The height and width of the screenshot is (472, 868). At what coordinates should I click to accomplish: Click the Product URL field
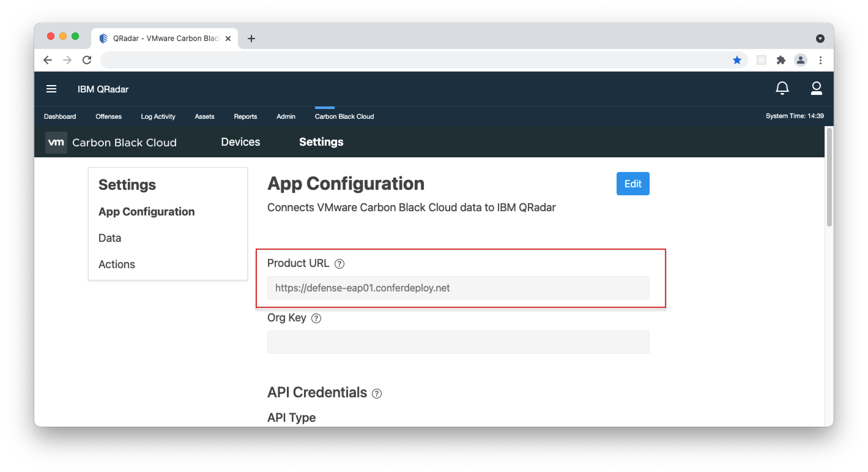click(x=458, y=288)
